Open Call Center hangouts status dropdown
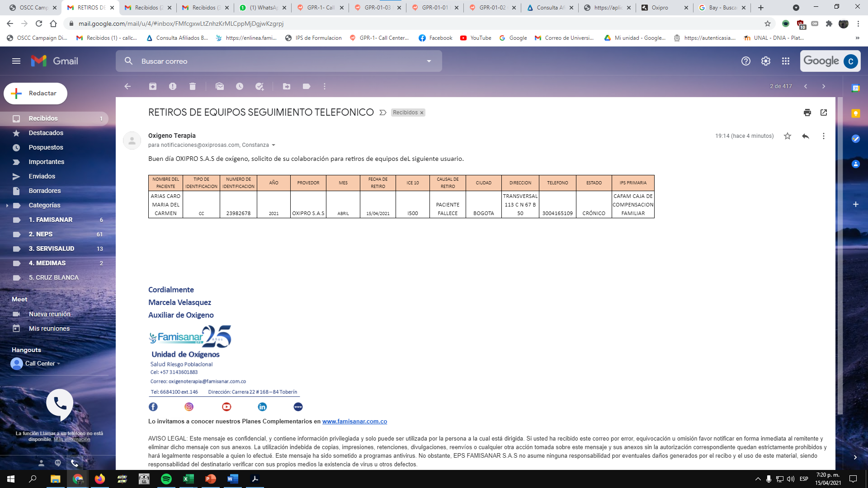This screenshot has height=488, width=868. coord(59,364)
